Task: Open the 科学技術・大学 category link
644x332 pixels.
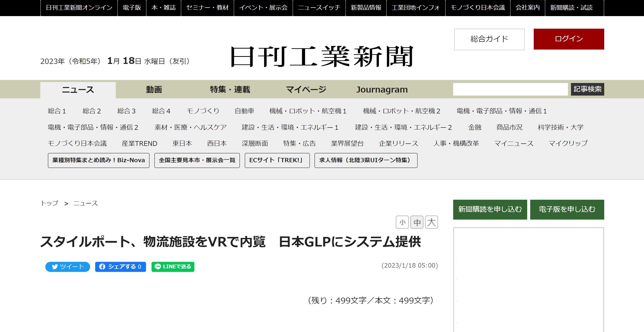Action: 561,127
